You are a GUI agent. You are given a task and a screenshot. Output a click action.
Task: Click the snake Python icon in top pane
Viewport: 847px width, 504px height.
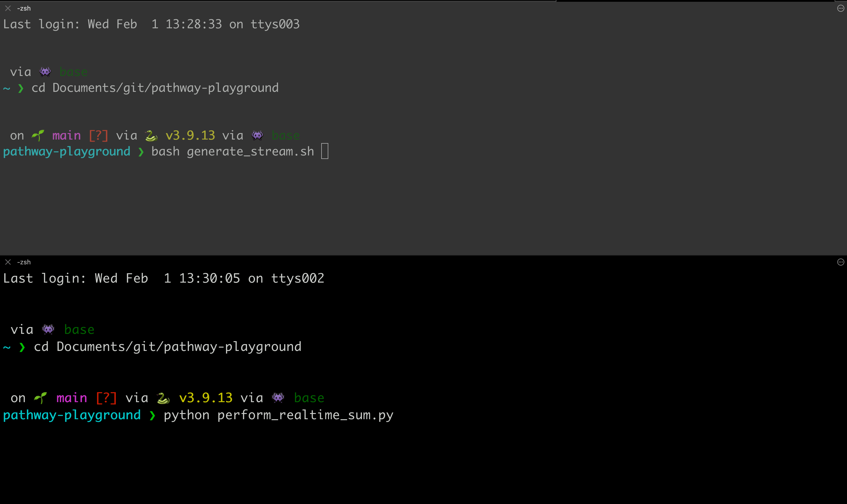click(x=151, y=136)
